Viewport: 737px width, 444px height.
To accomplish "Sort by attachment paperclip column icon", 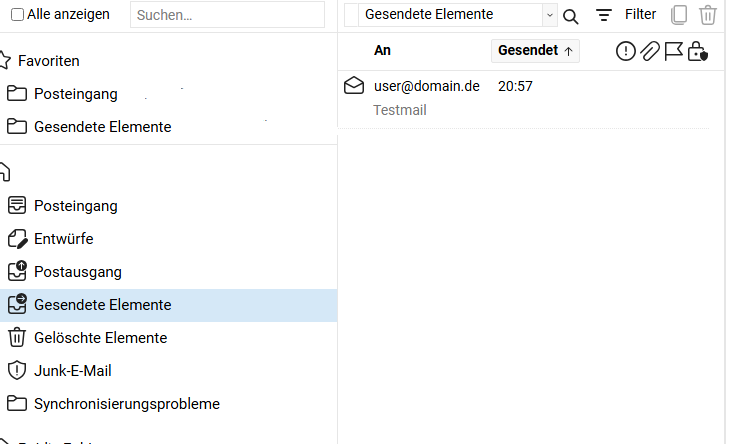I will click(x=650, y=51).
